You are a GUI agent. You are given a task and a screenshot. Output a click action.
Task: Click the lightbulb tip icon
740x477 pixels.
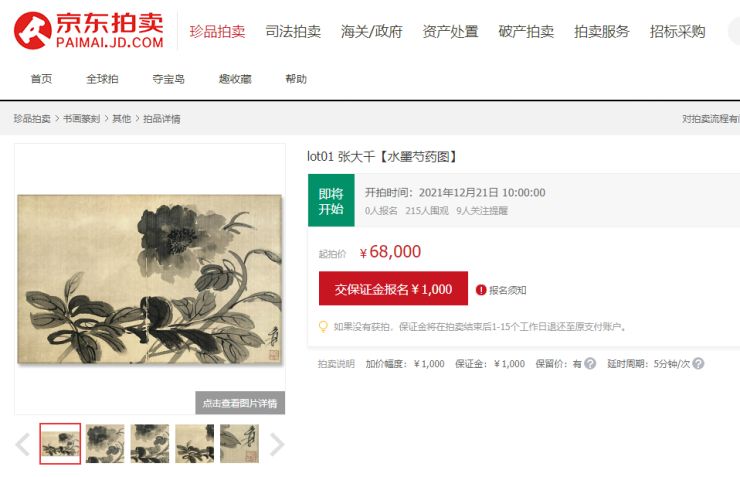click(x=323, y=326)
